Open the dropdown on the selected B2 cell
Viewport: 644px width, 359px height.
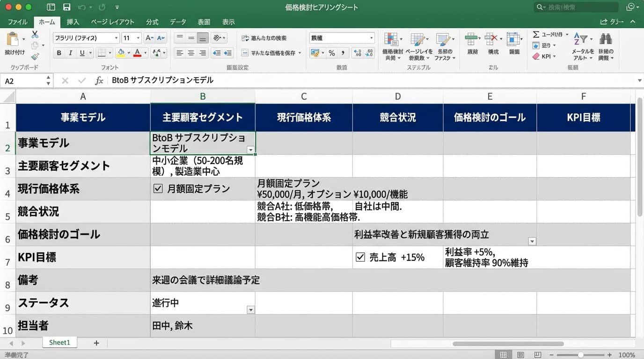point(251,150)
